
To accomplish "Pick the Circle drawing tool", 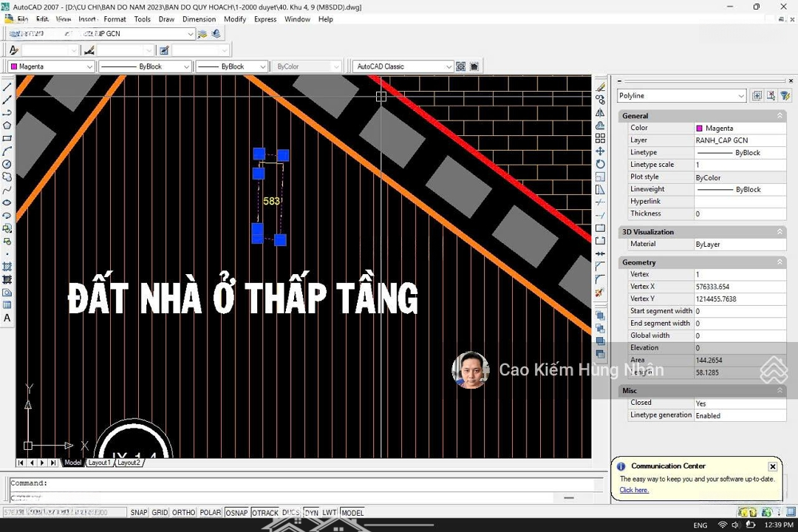I will (x=7, y=164).
